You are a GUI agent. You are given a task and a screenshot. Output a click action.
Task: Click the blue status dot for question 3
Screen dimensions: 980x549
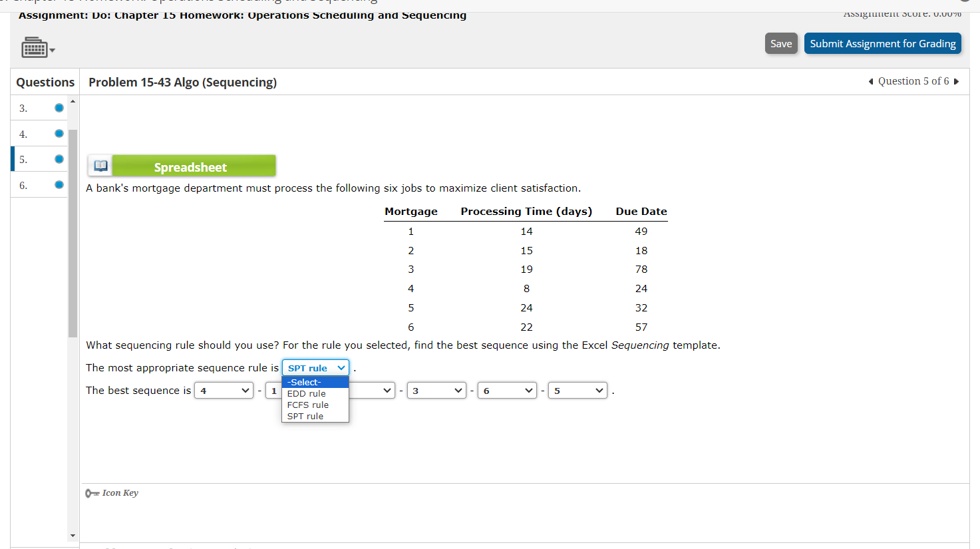click(x=59, y=106)
